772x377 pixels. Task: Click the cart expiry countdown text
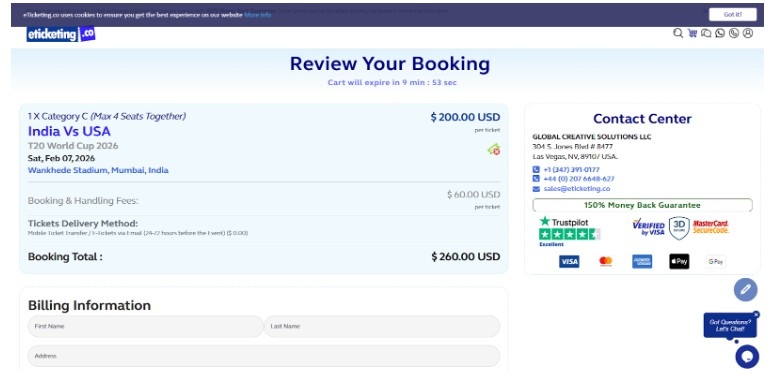coord(392,83)
